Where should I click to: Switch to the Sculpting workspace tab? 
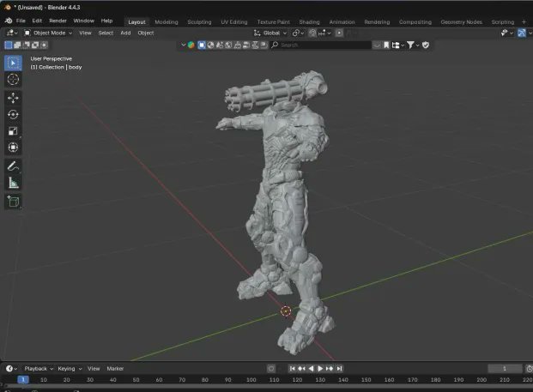pyautogui.click(x=199, y=22)
